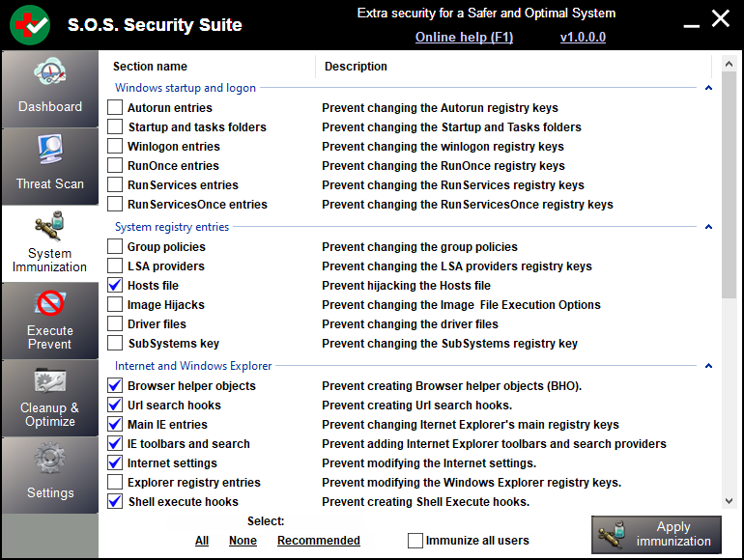Viewport: 744px width, 560px height.
Task: Click the Description column header
Action: coord(356,67)
